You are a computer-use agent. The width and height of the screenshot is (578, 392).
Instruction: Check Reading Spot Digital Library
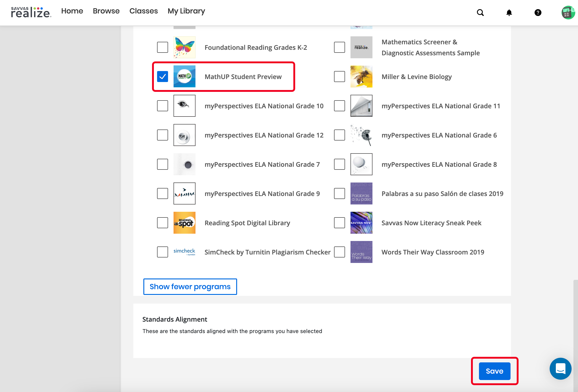162,223
